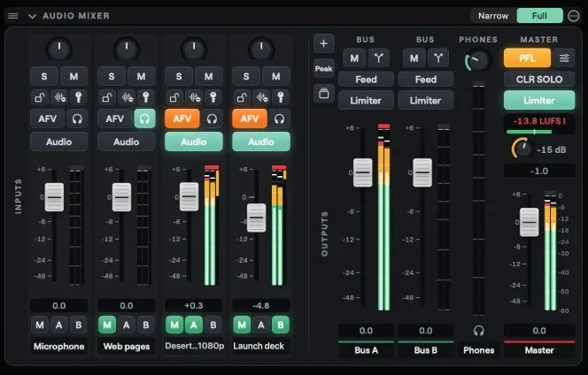The image size is (588, 375).
Task: Open audio effects icon on Launch deck channel
Action: tap(262, 97)
